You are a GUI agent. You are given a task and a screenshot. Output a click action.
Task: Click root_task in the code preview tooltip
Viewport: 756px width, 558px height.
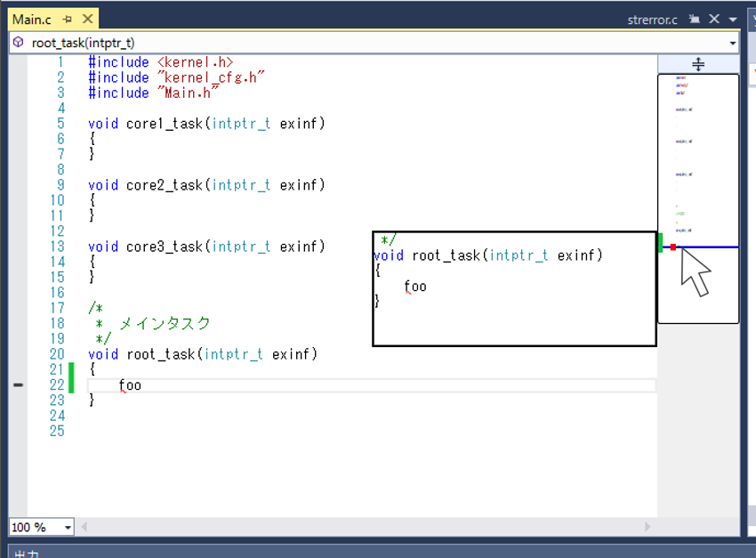(x=446, y=255)
